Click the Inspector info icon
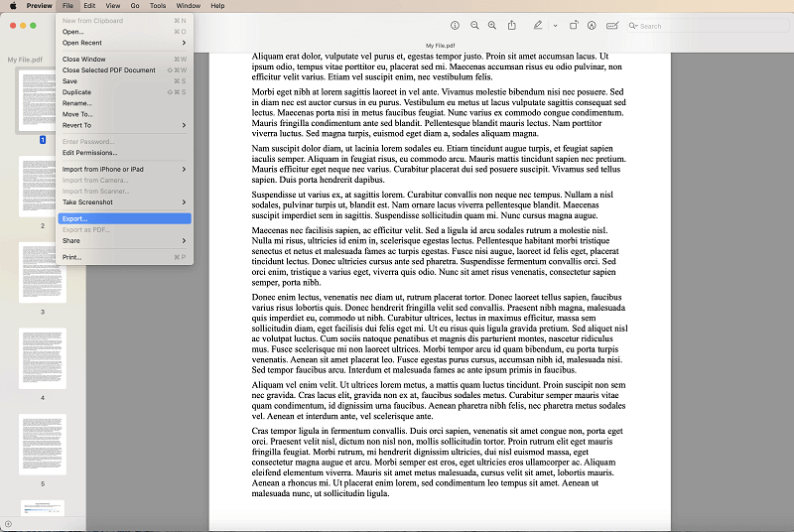Viewport: 794px width, 532px height. [455, 25]
